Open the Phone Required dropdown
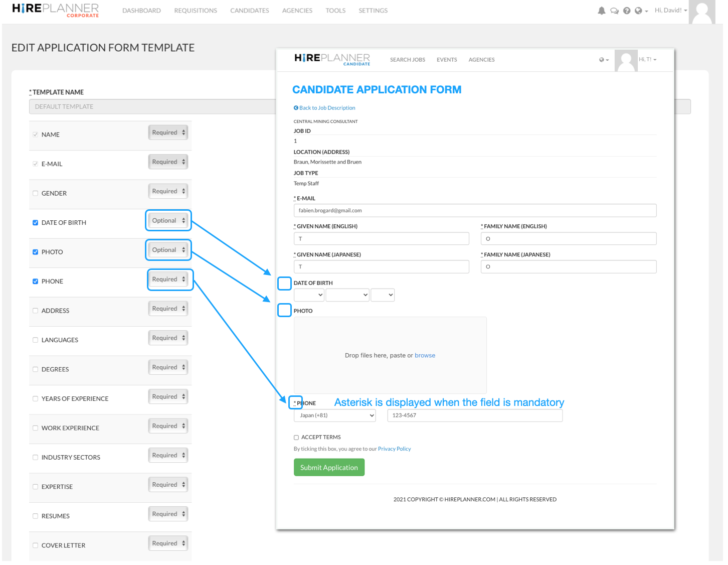 (x=168, y=279)
